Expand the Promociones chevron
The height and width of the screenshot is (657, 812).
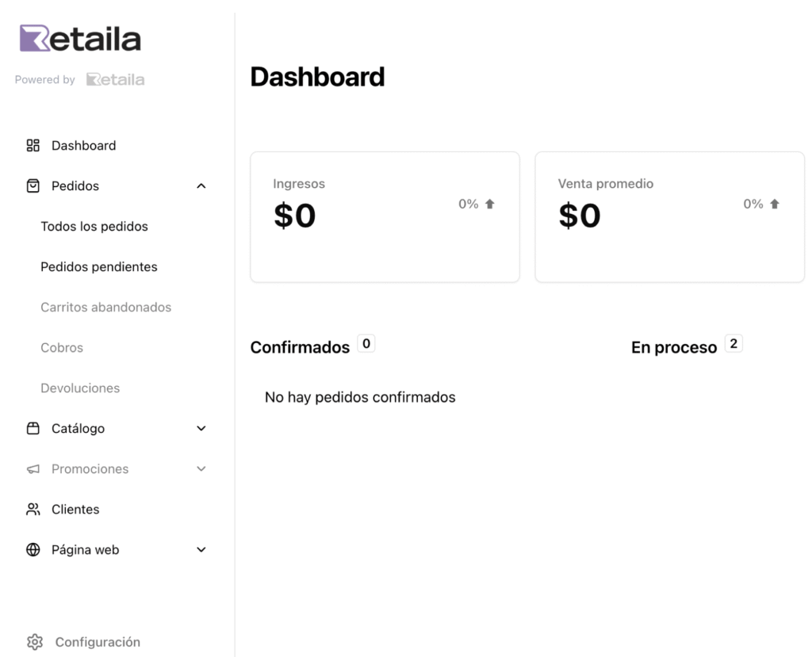pos(201,469)
